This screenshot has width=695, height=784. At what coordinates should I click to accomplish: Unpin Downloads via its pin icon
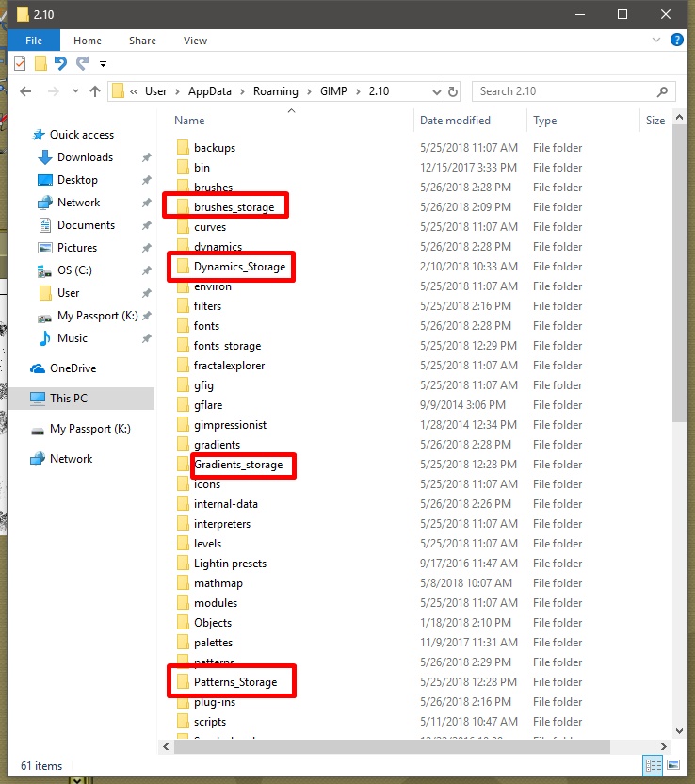coord(146,157)
